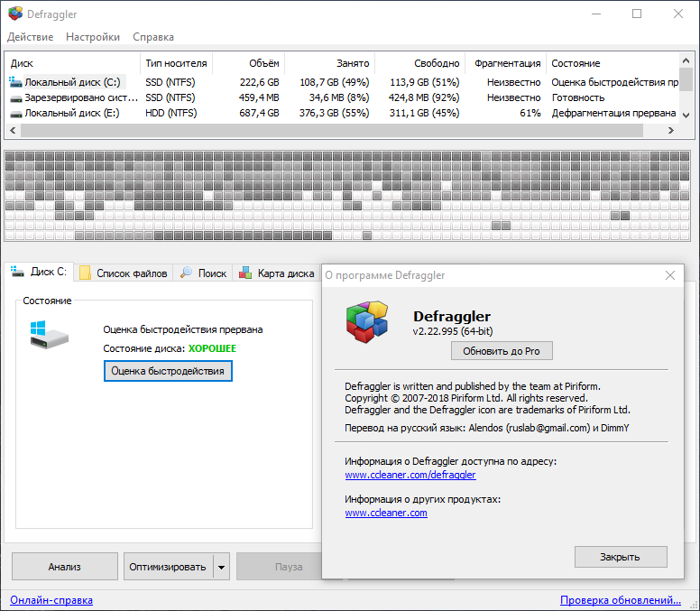The width and height of the screenshot is (700, 611).
Task: Click the Windows drive icon in Состояние panel
Action: (x=49, y=335)
